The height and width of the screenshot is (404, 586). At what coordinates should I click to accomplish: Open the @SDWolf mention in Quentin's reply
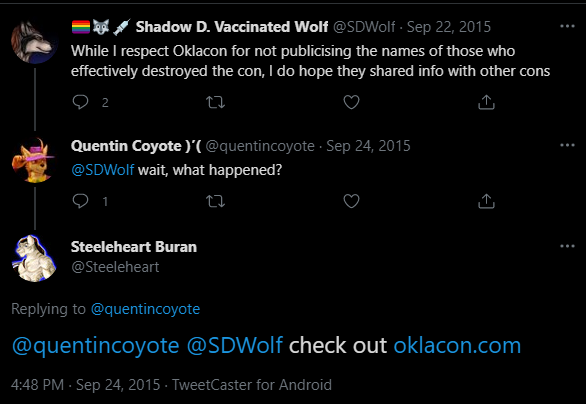(x=102, y=170)
